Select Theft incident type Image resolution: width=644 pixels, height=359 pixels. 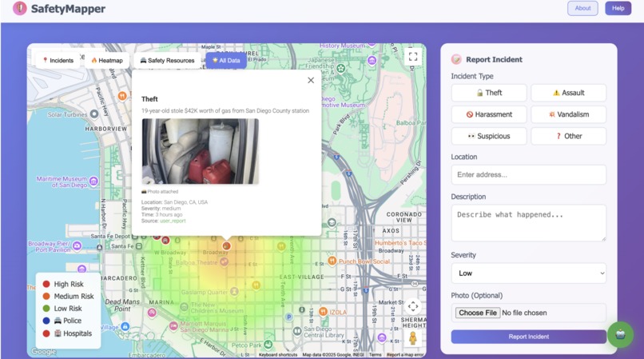coord(489,93)
